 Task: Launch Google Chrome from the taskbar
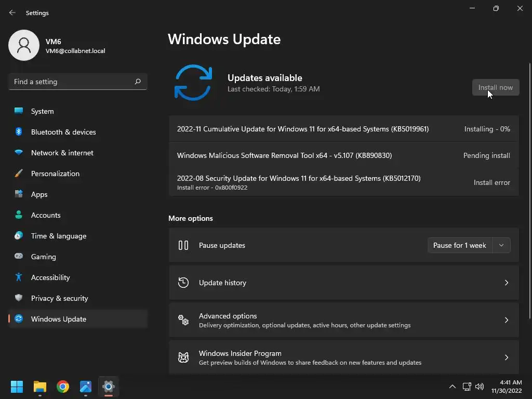pyautogui.click(x=63, y=387)
